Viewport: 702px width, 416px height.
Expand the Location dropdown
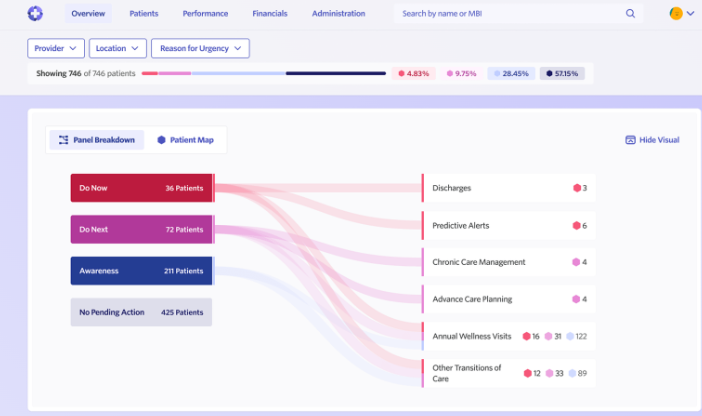(118, 48)
